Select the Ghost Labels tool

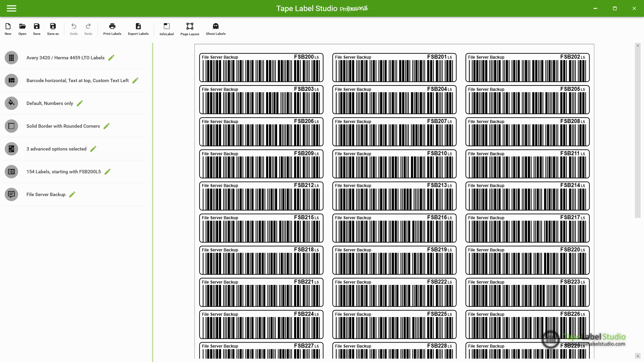pos(216,29)
